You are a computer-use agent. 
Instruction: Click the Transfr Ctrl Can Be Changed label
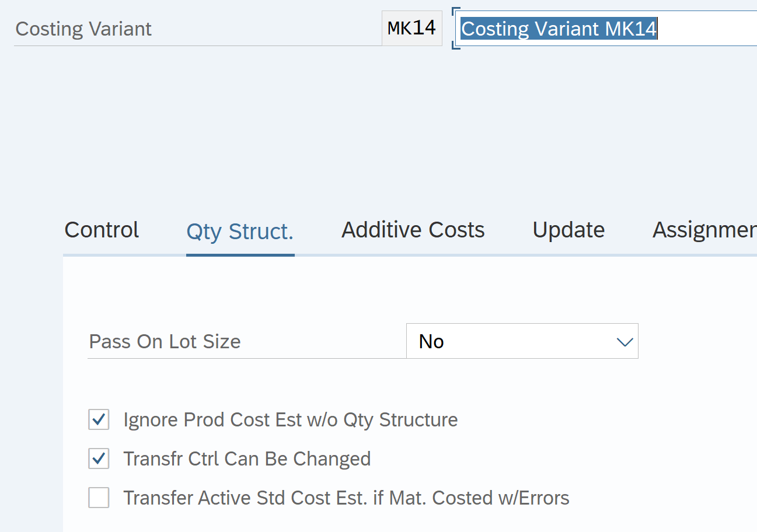(x=247, y=459)
